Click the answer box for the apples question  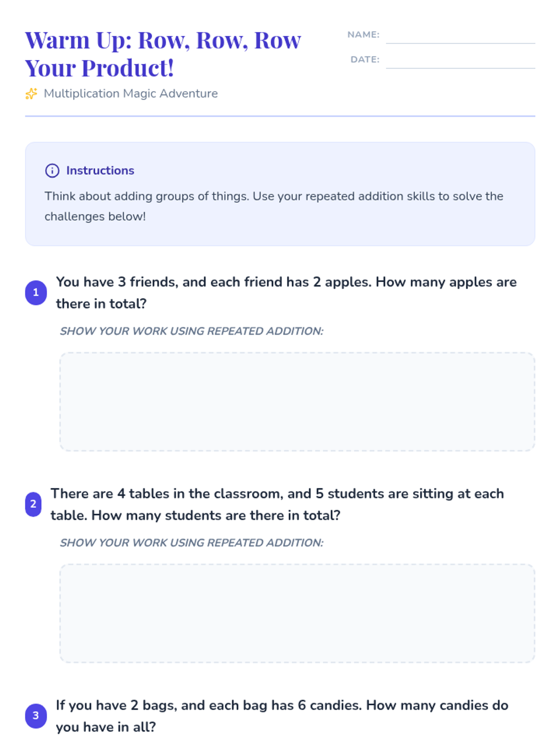pyautogui.click(x=297, y=402)
